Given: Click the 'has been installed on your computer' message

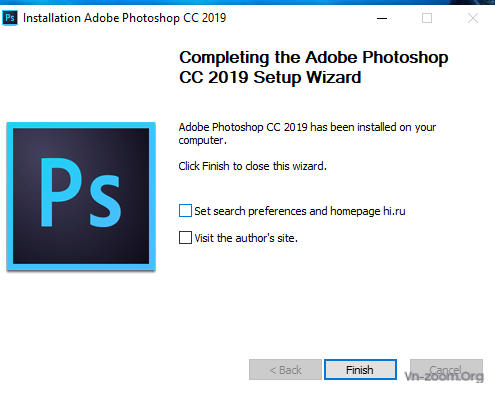Looking at the screenshot, I should 307,133.
